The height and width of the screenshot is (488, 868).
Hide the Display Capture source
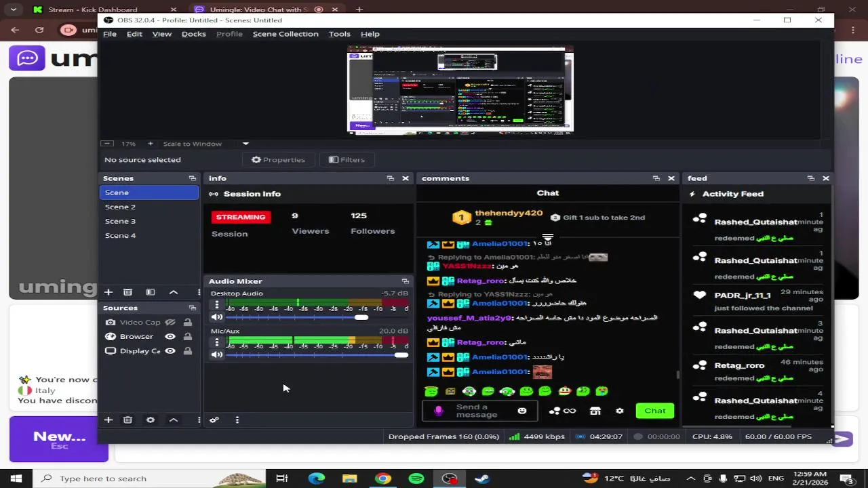click(x=170, y=350)
